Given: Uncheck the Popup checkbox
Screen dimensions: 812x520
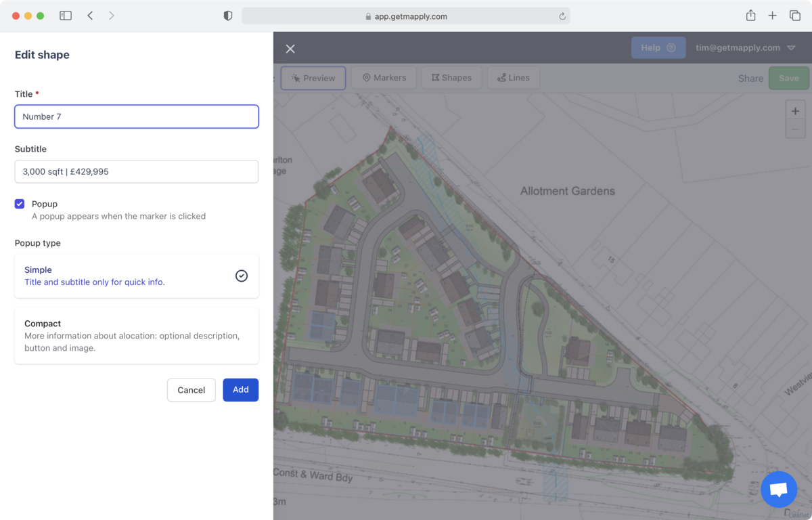Looking at the screenshot, I should tap(20, 204).
